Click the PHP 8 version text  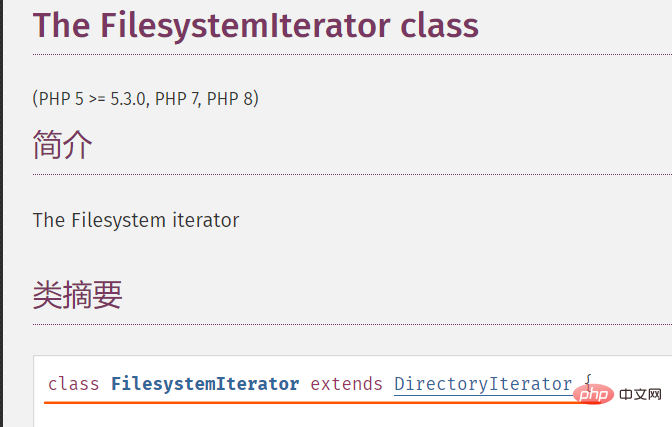click(x=230, y=99)
